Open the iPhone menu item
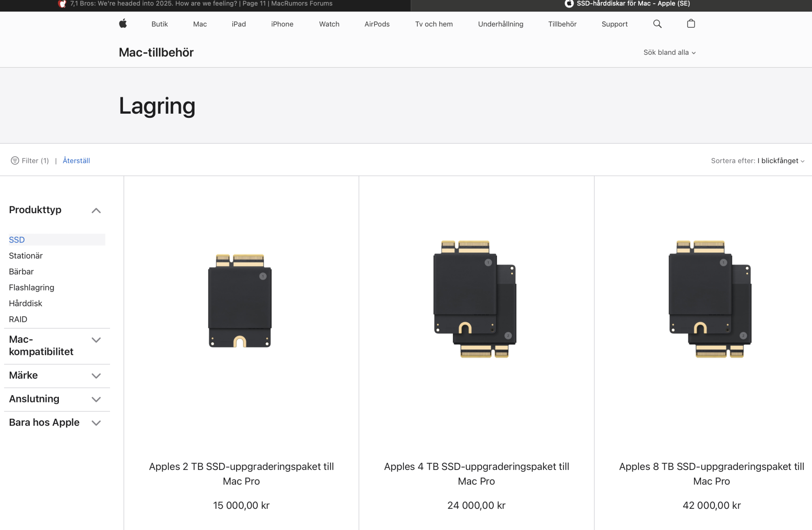 [x=282, y=24]
